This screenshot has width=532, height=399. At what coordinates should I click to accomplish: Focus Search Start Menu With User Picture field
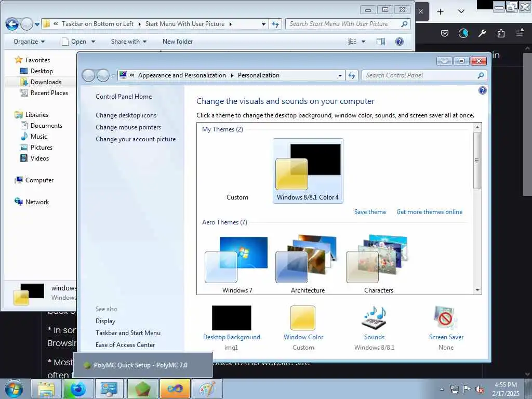tap(348, 24)
